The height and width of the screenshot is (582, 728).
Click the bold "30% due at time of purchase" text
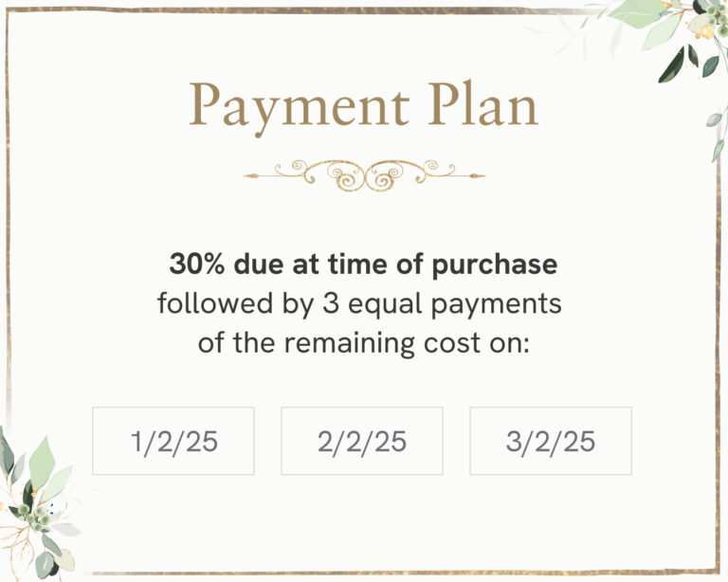(x=363, y=264)
